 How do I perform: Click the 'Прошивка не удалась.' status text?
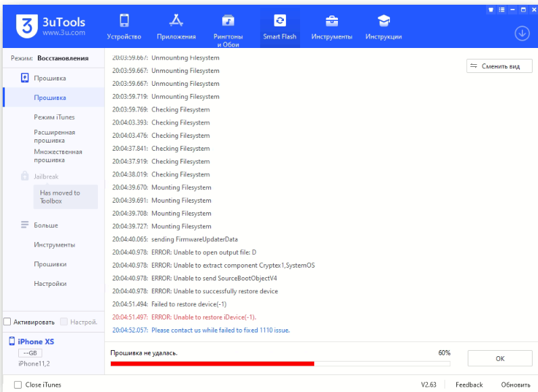pyautogui.click(x=144, y=353)
